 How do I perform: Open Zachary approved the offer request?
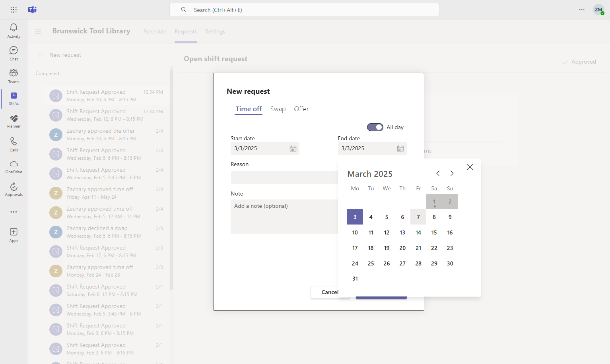click(x=106, y=134)
